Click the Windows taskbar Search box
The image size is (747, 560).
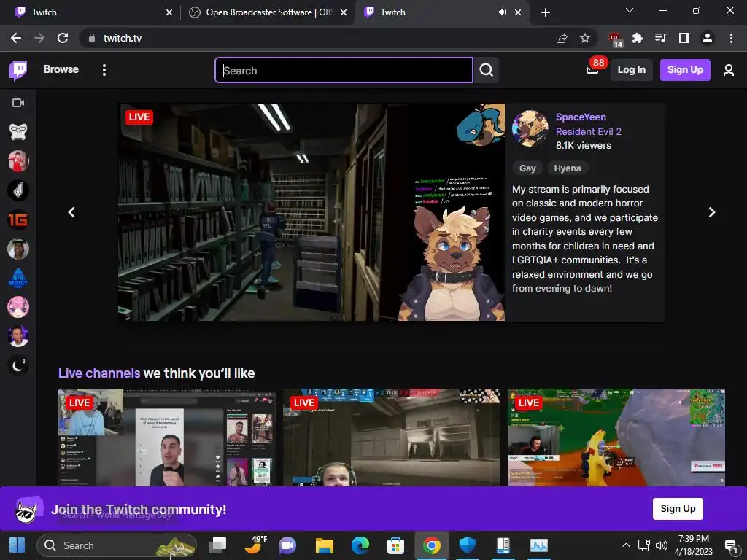click(x=117, y=545)
